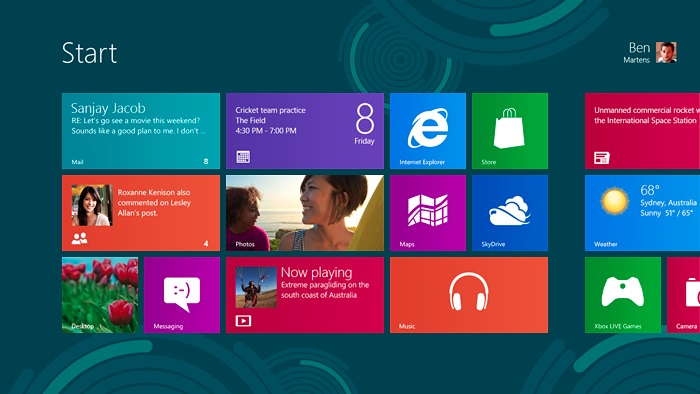Open the Messaging tile
700x394 pixels.
182,295
